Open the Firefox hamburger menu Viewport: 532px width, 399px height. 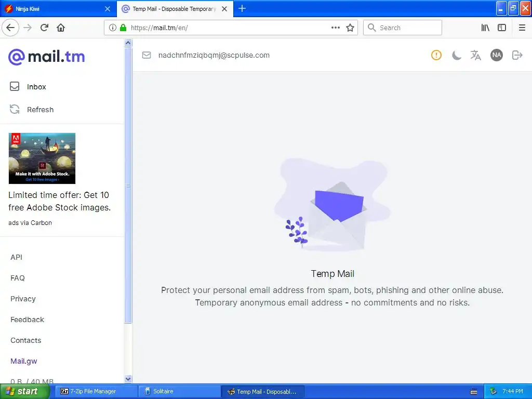(x=522, y=28)
